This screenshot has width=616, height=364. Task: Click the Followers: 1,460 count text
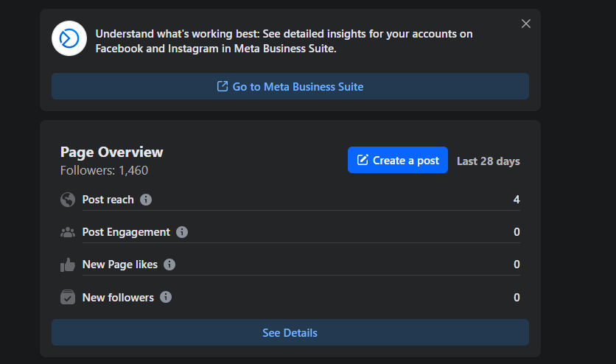[104, 171]
